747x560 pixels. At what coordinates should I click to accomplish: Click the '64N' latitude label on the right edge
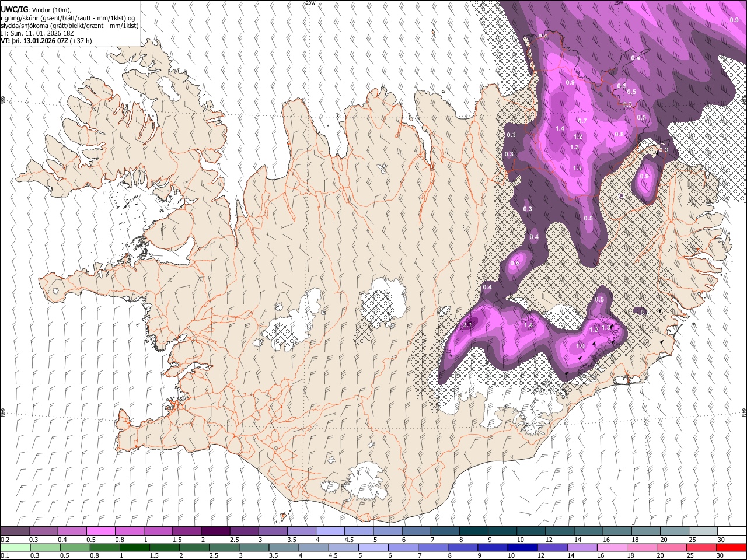(x=744, y=411)
